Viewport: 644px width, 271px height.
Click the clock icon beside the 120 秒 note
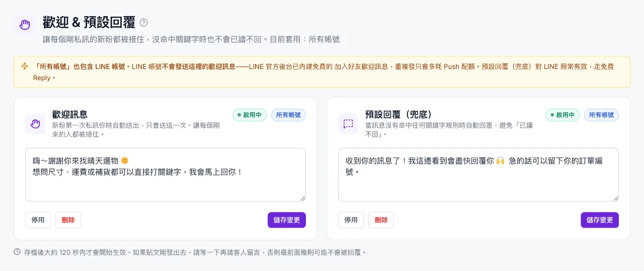click(x=17, y=252)
